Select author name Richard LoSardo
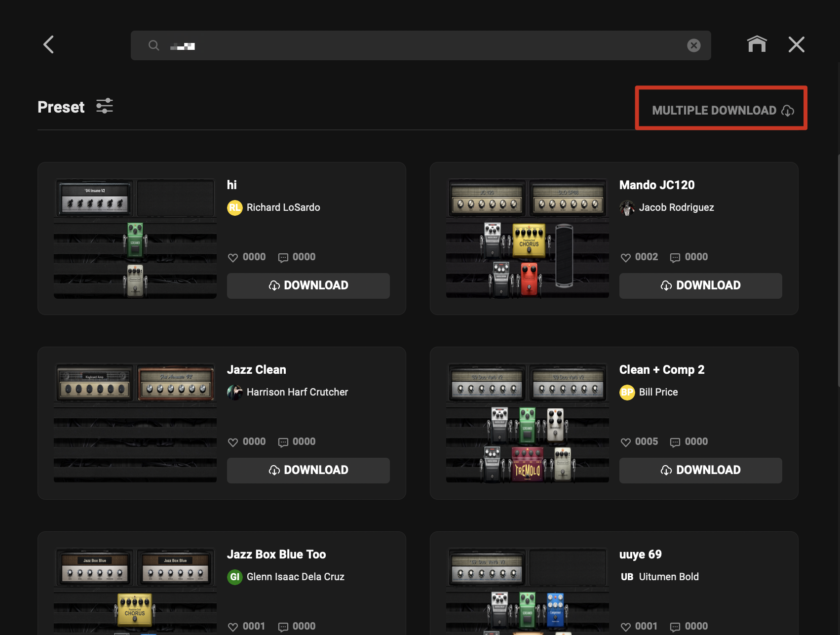 click(283, 207)
